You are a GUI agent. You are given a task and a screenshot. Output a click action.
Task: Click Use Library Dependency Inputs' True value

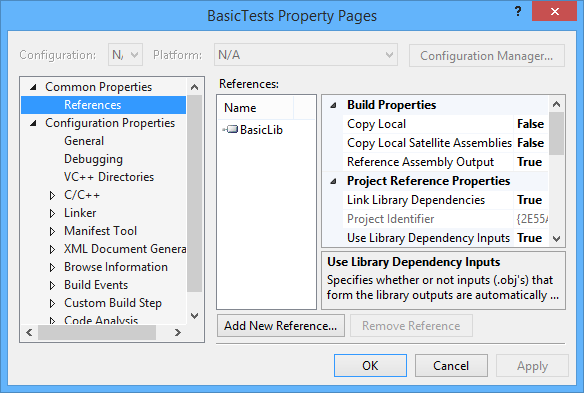[x=530, y=238]
